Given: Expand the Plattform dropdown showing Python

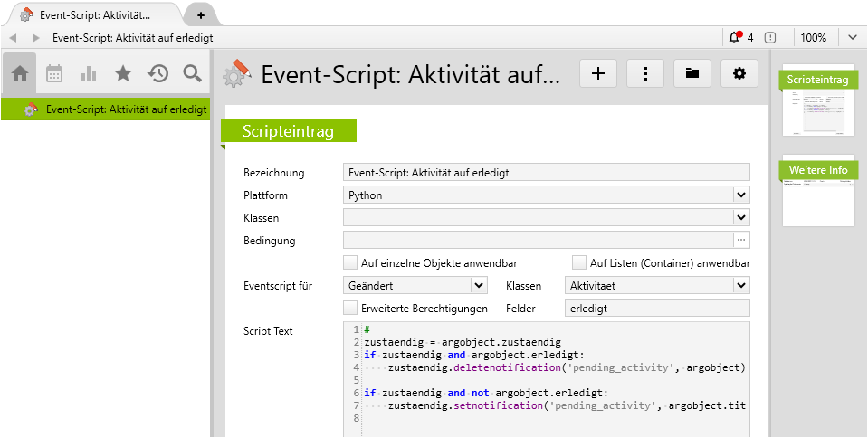Looking at the screenshot, I should tap(741, 195).
